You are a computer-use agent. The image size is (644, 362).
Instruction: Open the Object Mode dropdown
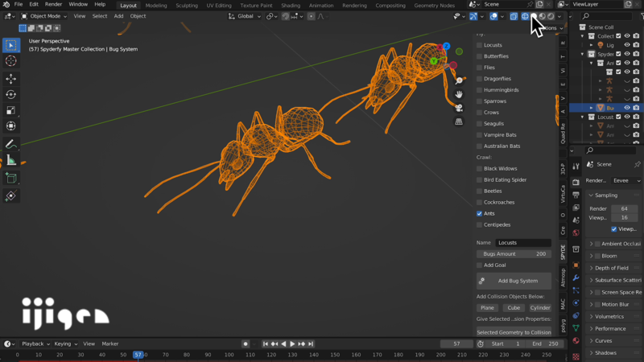point(43,16)
